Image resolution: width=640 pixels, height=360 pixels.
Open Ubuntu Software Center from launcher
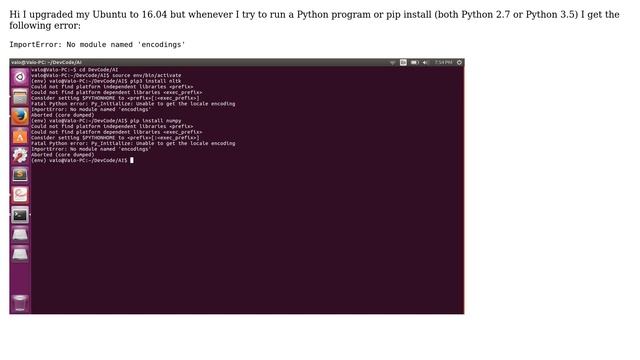(20, 136)
